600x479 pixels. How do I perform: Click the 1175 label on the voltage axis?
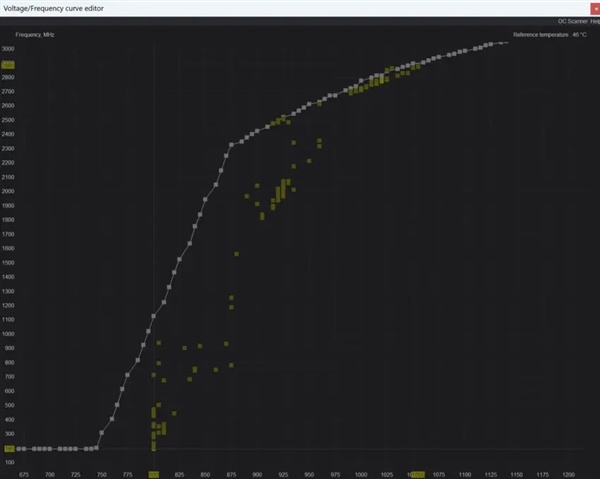tap(543, 474)
